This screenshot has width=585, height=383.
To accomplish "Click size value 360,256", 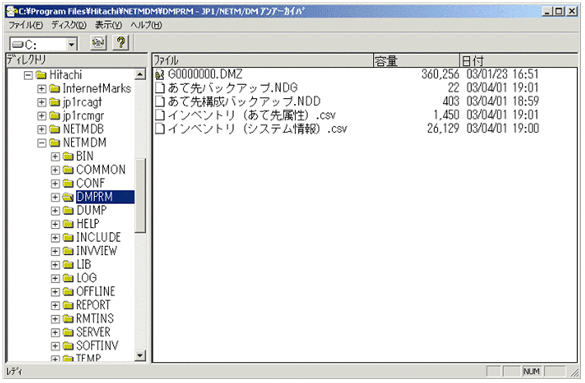I will [x=440, y=74].
